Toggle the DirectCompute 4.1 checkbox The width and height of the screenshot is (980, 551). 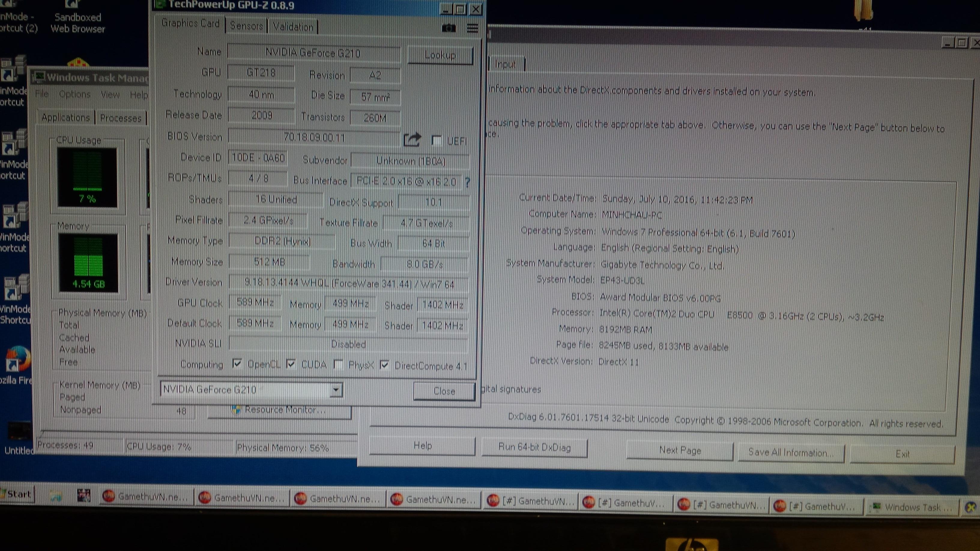pos(385,365)
